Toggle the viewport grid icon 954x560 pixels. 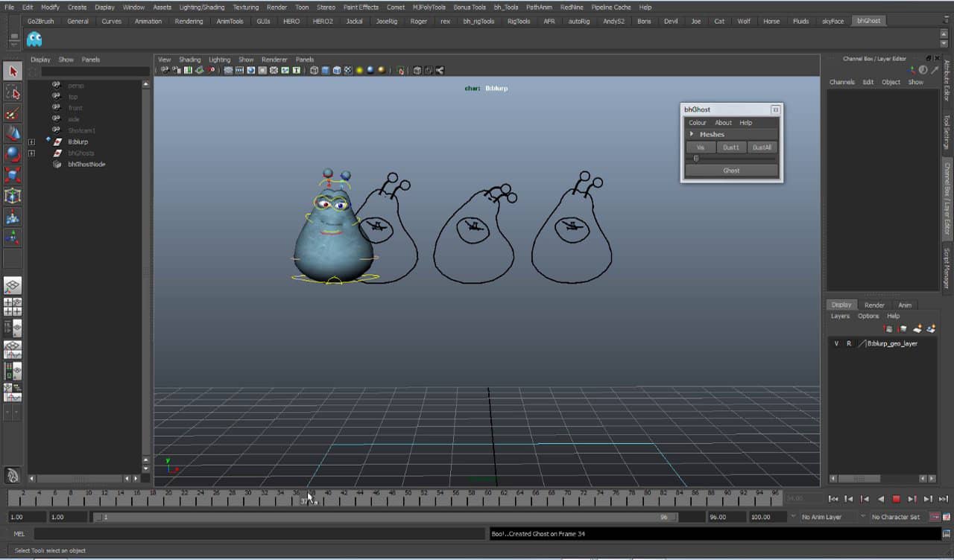pyautogui.click(x=228, y=70)
